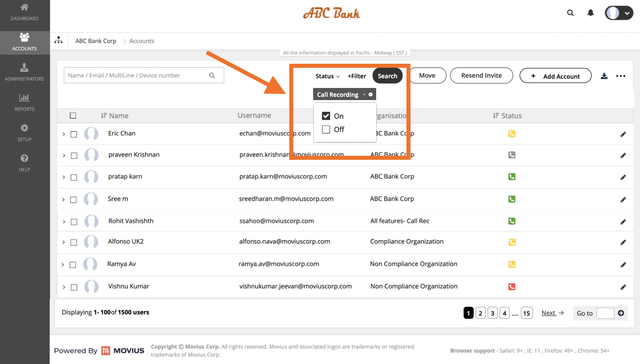The image size is (640, 364).
Task: Open the Status filter dropdown
Action: click(x=328, y=76)
